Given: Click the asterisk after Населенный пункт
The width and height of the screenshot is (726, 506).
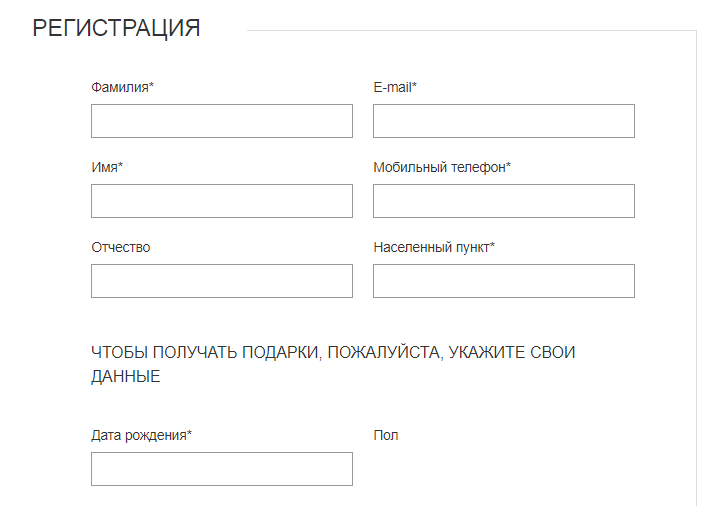Looking at the screenshot, I should point(493,246).
